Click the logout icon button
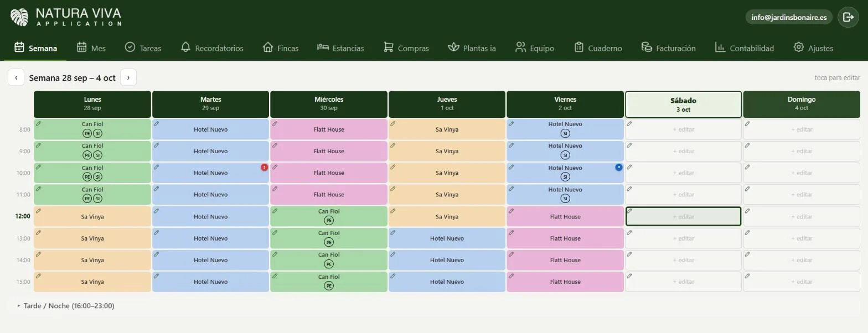 pyautogui.click(x=848, y=17)
